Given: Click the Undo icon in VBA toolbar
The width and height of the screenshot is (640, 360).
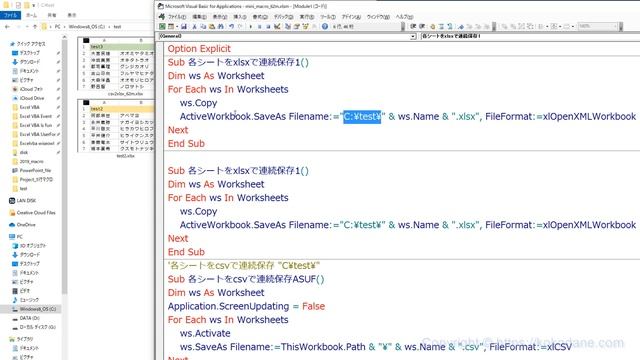Looking at the screenshot, I should tap(231, 27).
